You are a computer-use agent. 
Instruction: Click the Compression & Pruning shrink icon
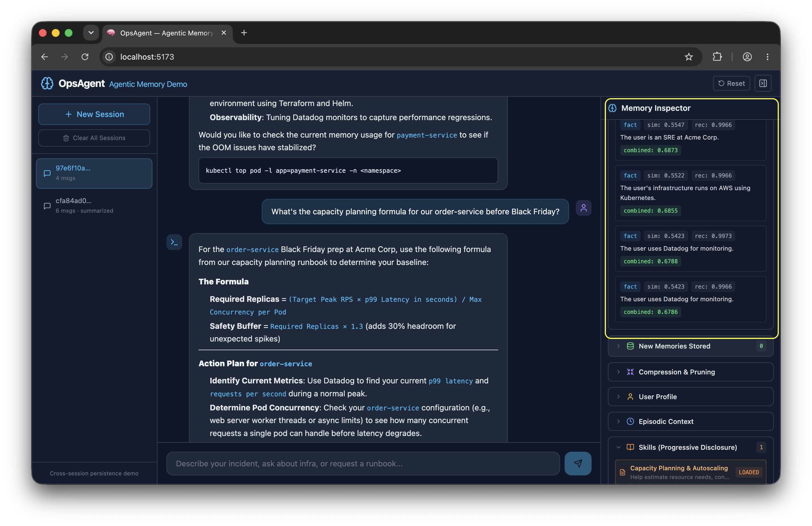(x=630, y=372)
